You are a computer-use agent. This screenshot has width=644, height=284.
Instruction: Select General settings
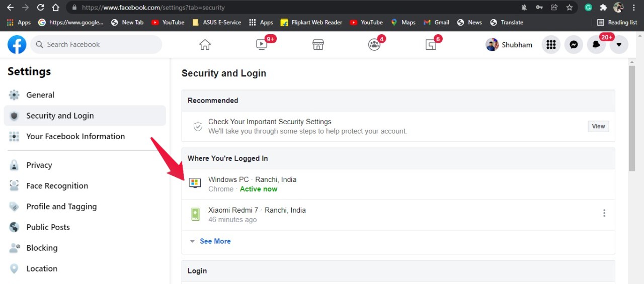click(85, 95)
